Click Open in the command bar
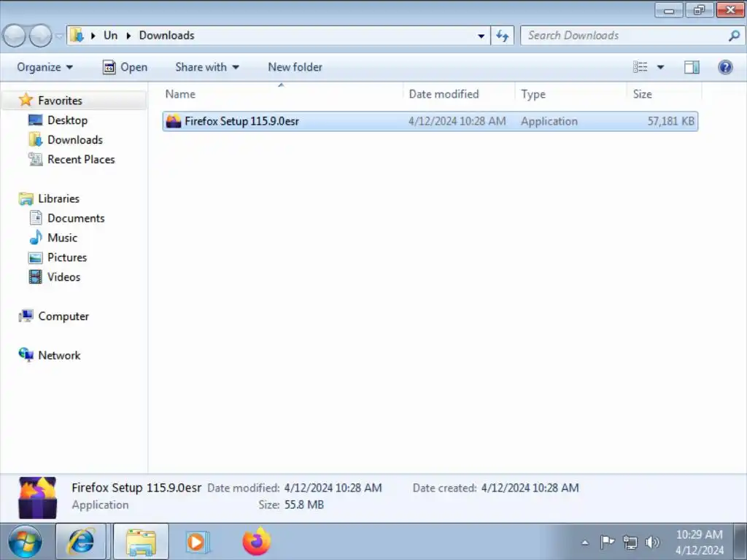Screen dimensions: 747x560 [125, 67]
